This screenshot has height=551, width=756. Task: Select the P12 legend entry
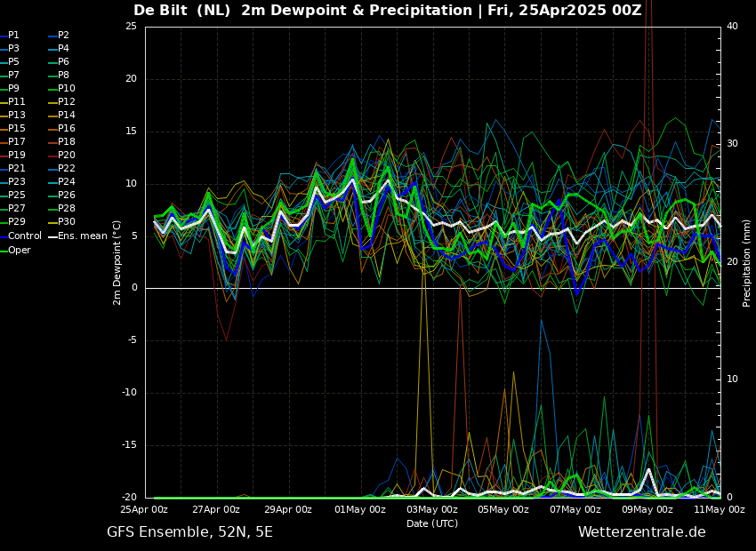coord(62,101)
